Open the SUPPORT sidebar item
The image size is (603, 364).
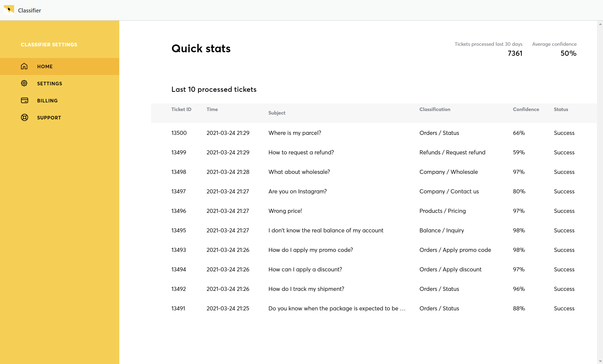(x=60, y=118)
